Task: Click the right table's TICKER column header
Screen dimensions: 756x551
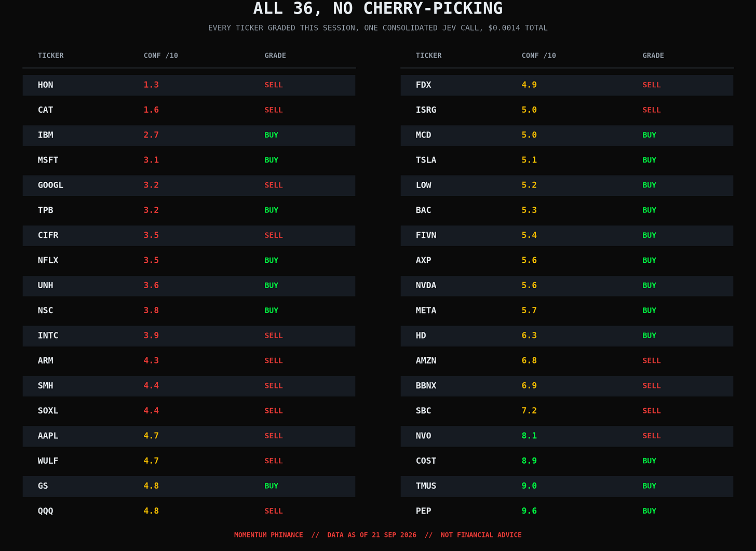Action: (x=429, y=56)
